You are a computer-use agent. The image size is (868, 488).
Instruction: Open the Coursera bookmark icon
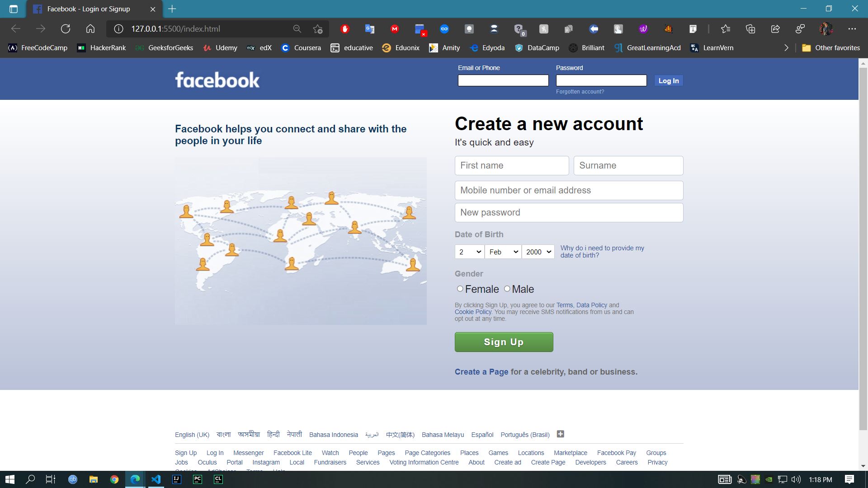click(285, 47)
